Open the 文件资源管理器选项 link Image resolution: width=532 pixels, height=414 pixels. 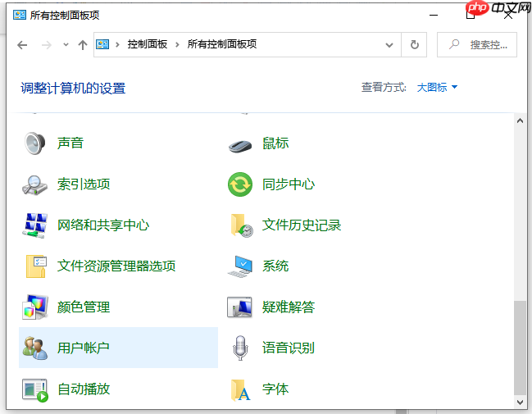coord(116,266)
